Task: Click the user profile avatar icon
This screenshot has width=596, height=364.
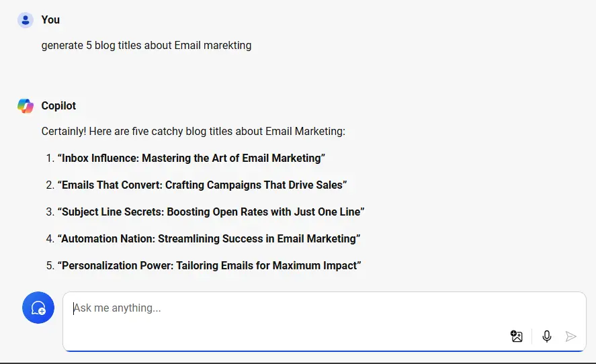Action: (x=25, y=20)
